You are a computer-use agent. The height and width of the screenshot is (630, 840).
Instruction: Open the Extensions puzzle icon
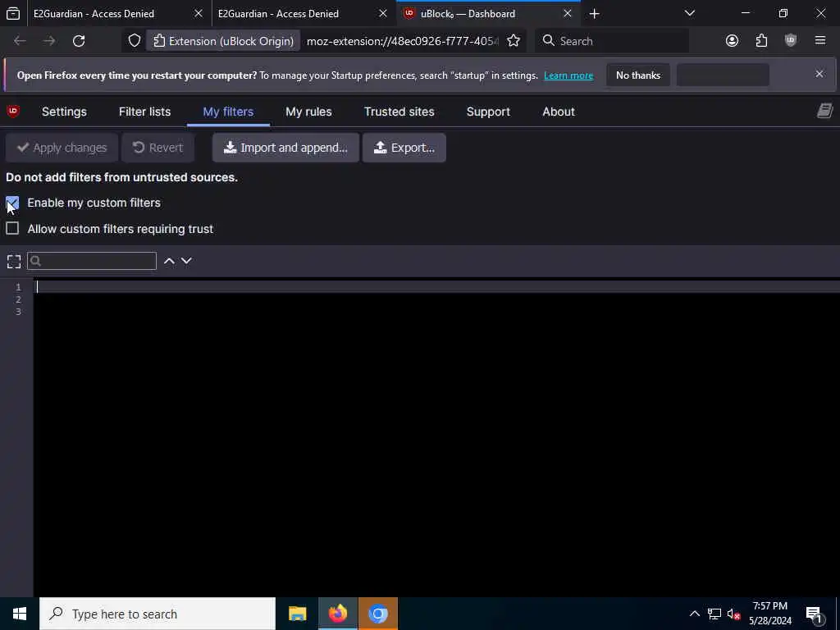click(x=761, y=41)
